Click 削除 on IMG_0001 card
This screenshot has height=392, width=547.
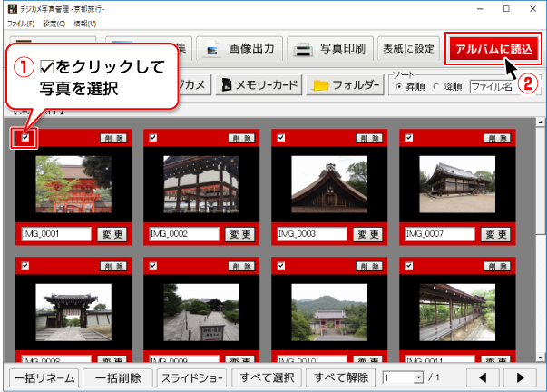pyautogui.click(x=113, y=138)
